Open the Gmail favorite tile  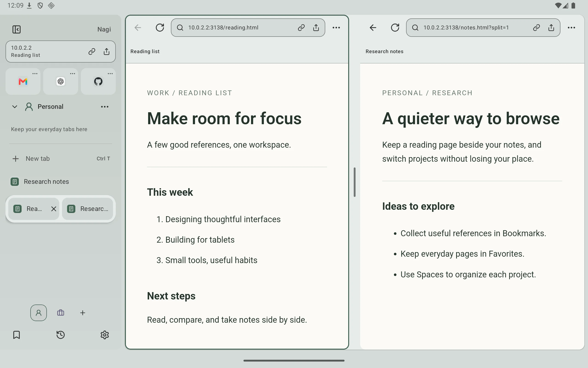pos(23,81)
